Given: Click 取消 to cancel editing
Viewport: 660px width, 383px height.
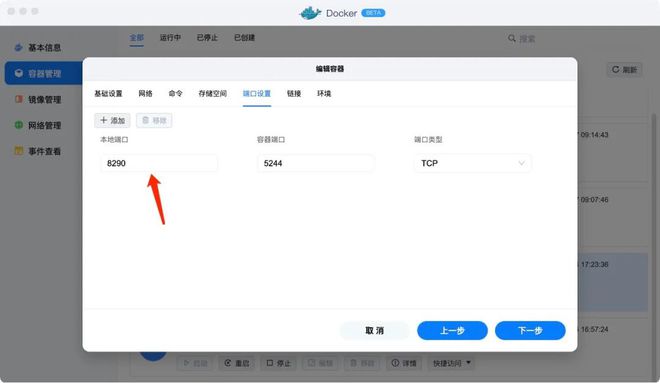Looking at the screenshot, I should tap(374, 330).
